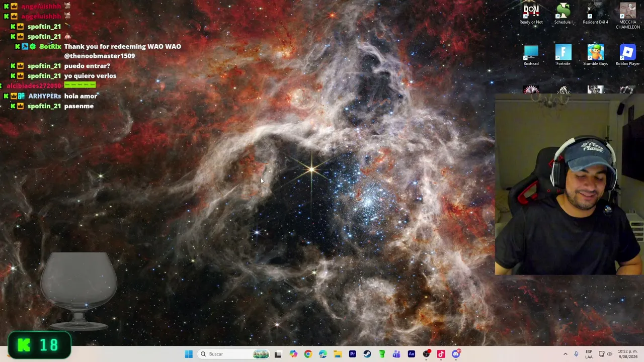This screenshot has height=362, width=644.
Task: Select the Fortnite desktop shortcut
Action: [563, 55]
